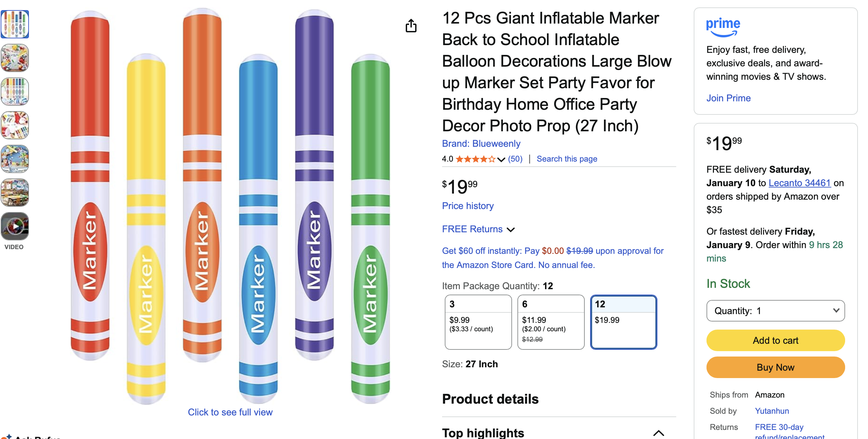
Task: Open the Quantity dropdown
Action: [x=775, y=310]
